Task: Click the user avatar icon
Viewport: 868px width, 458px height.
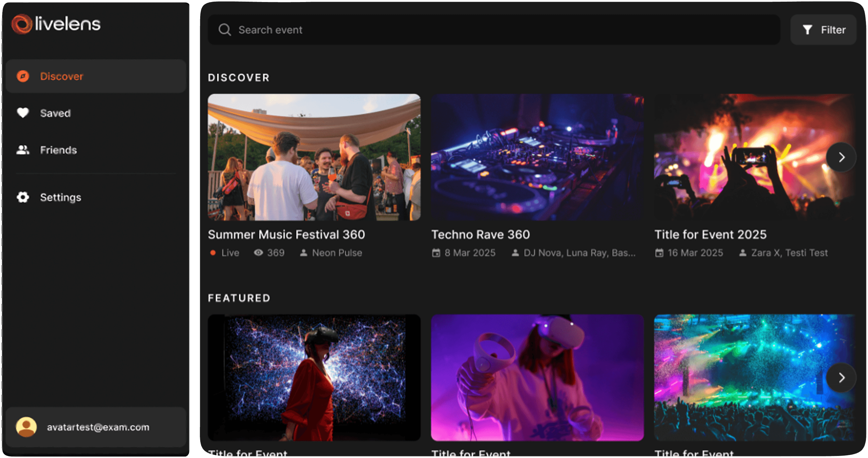Action: point(26,427)
